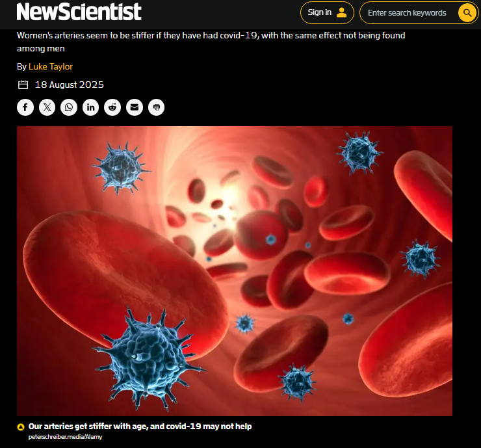
Task: Click the calendar icon beside the date
Action: [x=23, y=85]
